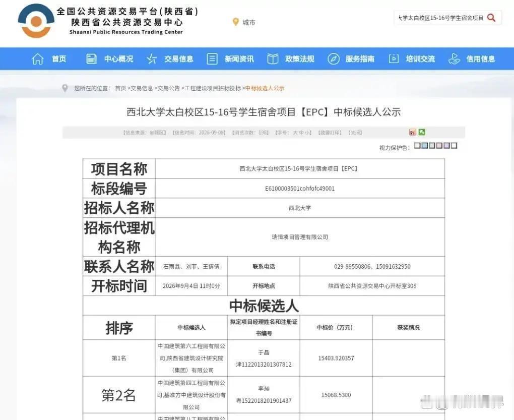Image resolution: width=514 pixels, height=420 pixels.
Task: Share via the red Weibo icon
Action: click(412, 132)
